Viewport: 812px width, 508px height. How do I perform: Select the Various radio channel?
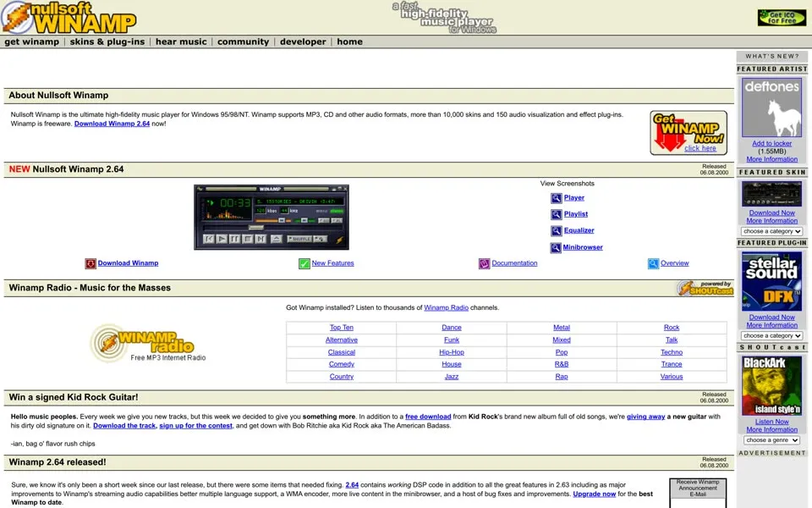coord(672,377)
